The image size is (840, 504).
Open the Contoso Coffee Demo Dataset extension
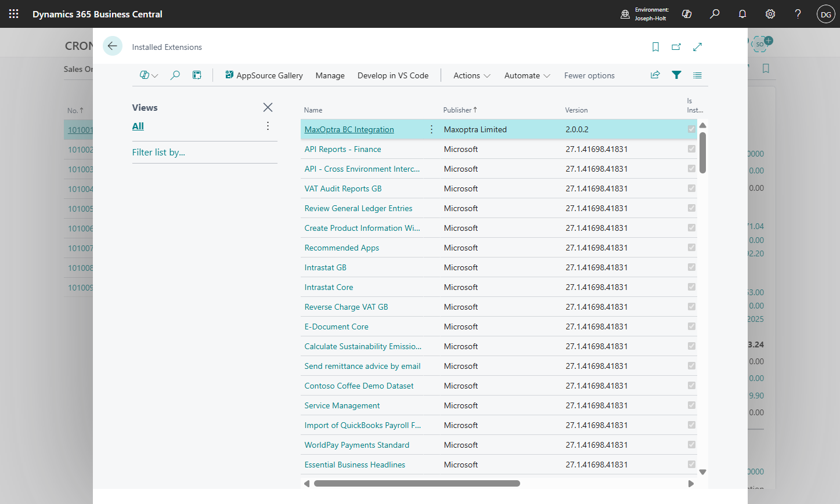[x=359, y=386]
